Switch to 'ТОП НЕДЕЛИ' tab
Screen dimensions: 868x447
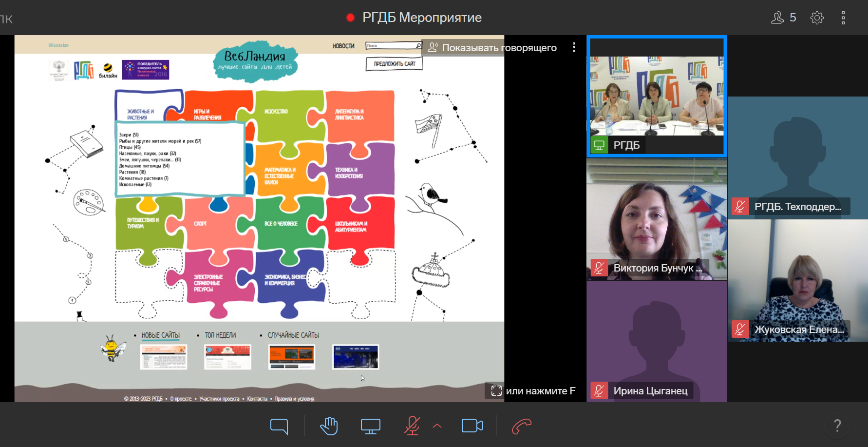point(220,335)
